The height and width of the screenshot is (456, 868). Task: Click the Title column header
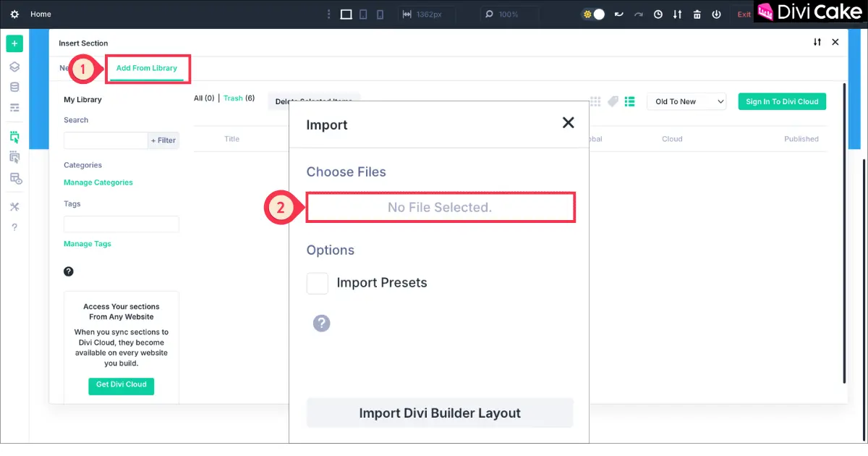click(x=231, y=139)
